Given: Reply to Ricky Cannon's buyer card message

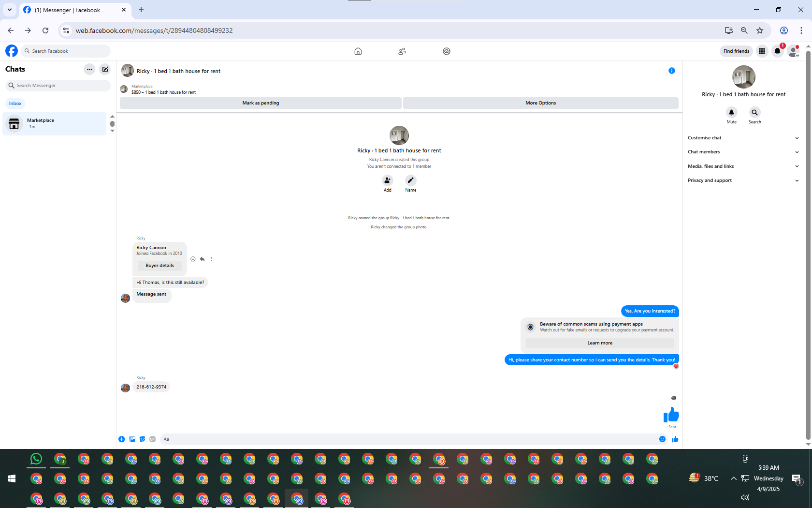Looking at the screenshot, I should (x=202, y=259).
